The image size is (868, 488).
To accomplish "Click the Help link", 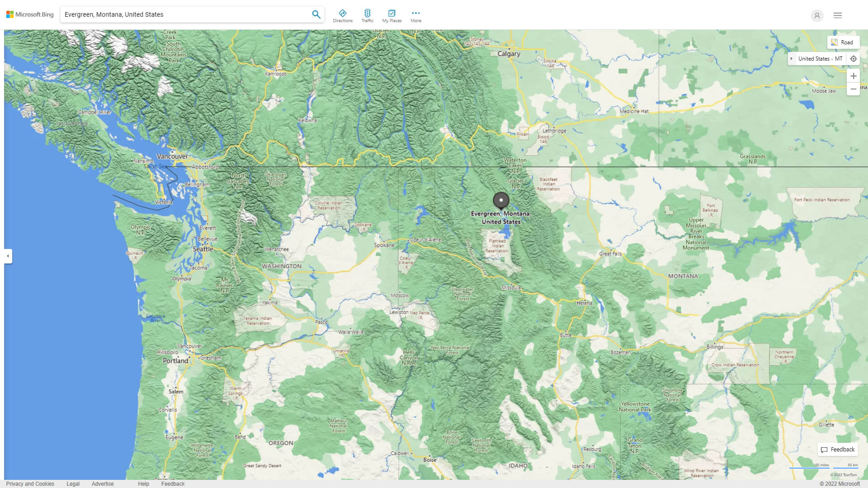I will [143, 484].
